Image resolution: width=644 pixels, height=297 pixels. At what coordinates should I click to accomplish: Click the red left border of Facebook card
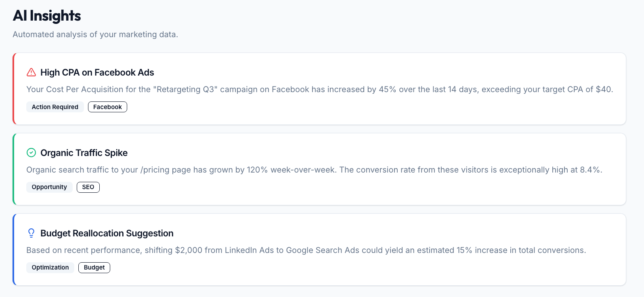(x=14, y=88)
